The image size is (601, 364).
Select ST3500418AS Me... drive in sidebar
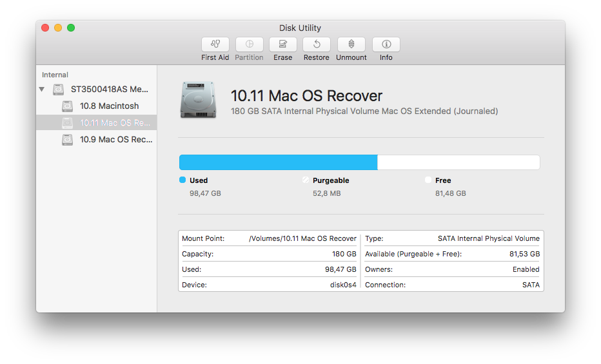(x=96, y=89)
